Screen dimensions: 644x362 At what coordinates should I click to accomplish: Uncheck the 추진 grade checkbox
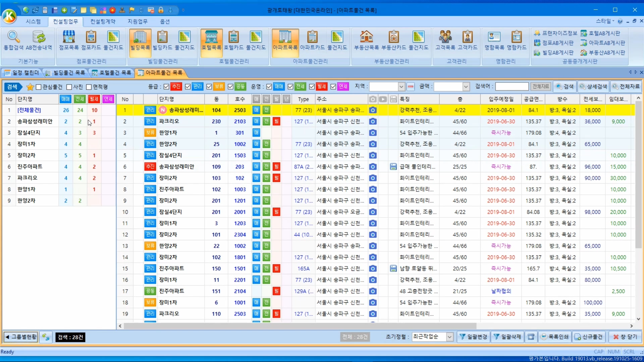166,87
